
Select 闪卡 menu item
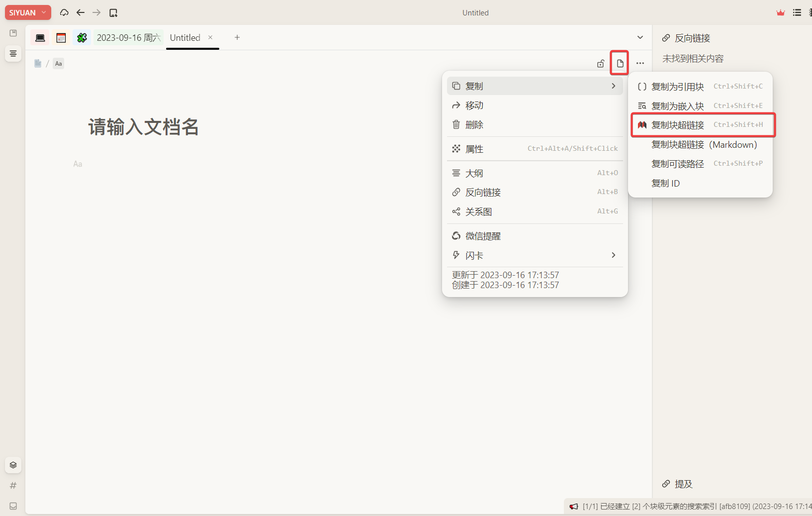[x=535, y=256]
